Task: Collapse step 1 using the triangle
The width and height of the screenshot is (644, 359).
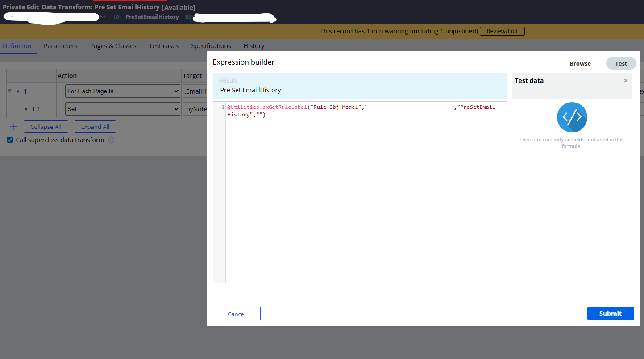Action: click(x=10, y=91)
